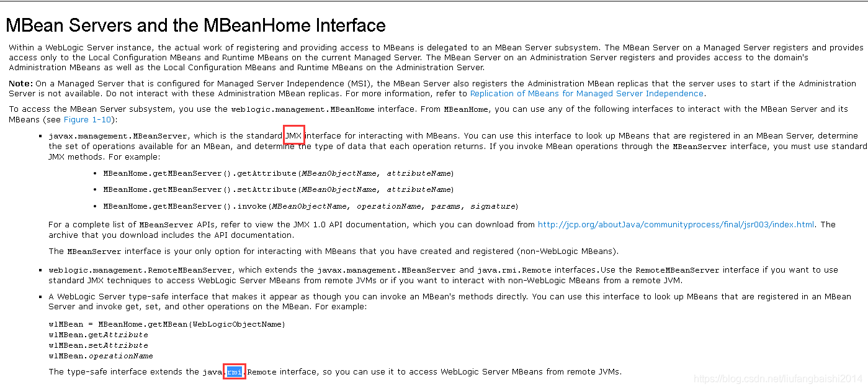Screen dimensions: 868x390
Task: Click the wlMBean.getAttribute code line
Action: pos(98,335)
